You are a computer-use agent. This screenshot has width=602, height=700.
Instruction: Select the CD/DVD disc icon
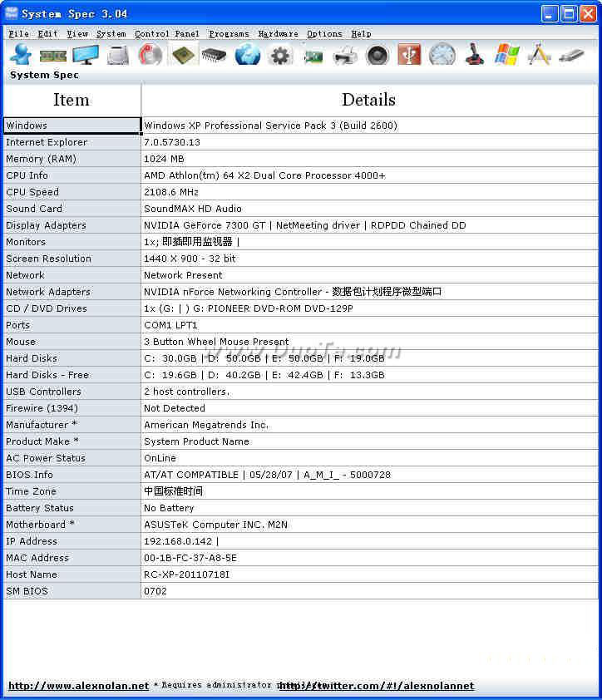click(x=150, y=55)
